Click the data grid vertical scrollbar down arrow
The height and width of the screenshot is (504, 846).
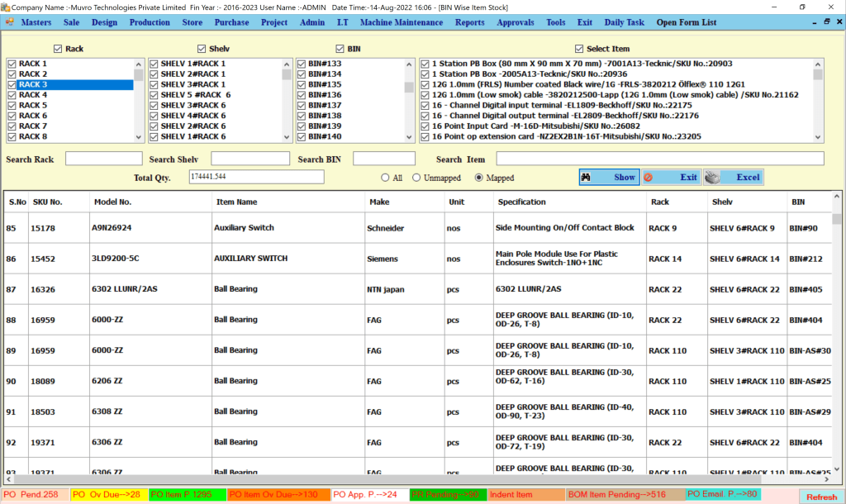pos(836,469)
